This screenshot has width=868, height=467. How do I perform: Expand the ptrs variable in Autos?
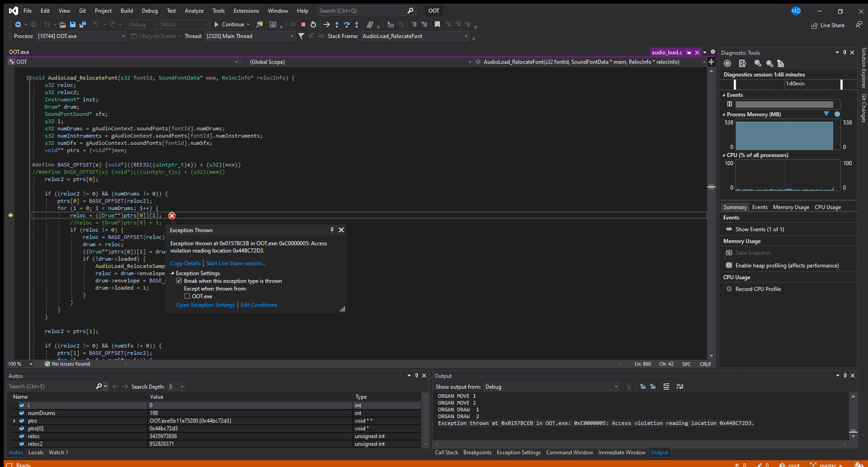pos(14,421)
